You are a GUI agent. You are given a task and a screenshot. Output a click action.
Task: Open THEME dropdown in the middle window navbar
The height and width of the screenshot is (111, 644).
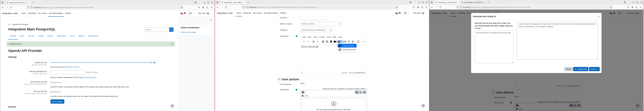click(x=283, y=13)
